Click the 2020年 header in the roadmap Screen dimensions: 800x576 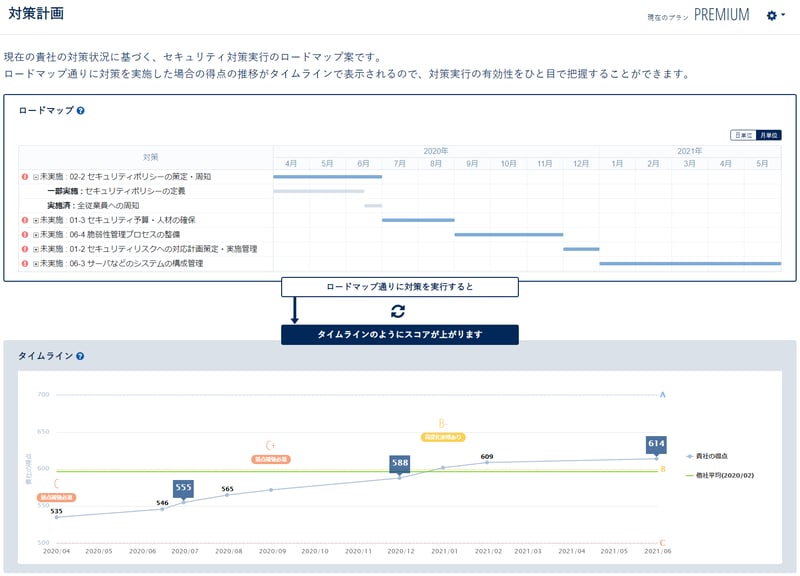[x=436, y=151]
